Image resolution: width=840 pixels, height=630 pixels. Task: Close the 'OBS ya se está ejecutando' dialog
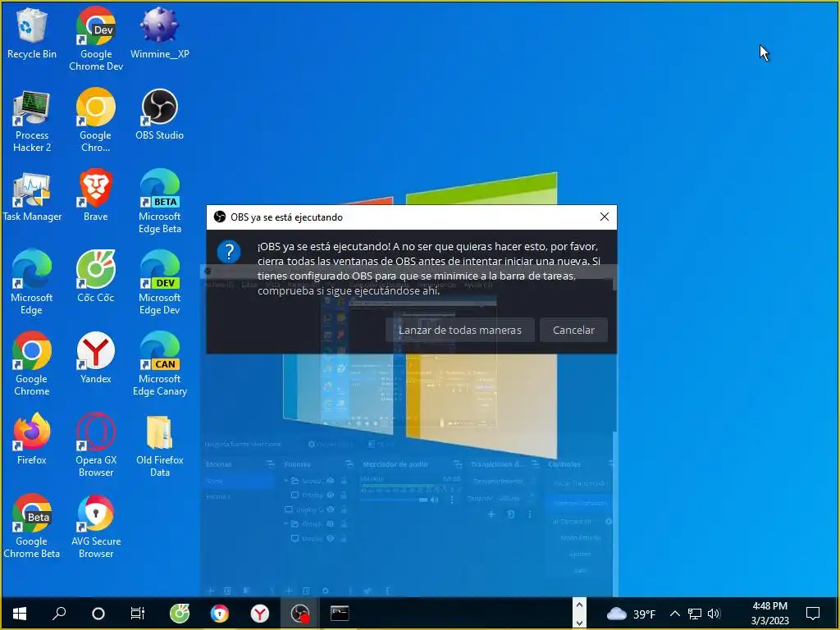coord(605,217)
